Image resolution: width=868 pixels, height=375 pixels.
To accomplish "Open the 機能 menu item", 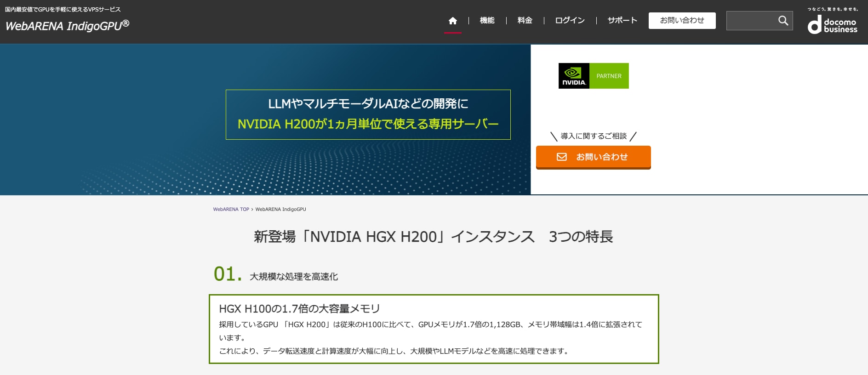I will pos(487,20).
